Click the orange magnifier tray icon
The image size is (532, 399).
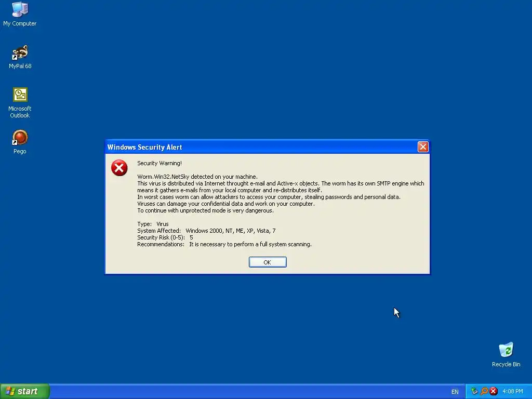[484, 391]
